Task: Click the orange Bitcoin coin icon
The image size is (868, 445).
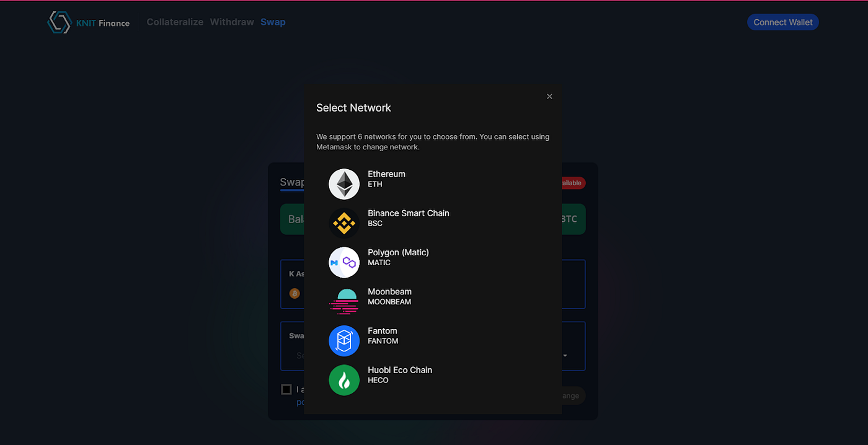Action: pos(294,293)
